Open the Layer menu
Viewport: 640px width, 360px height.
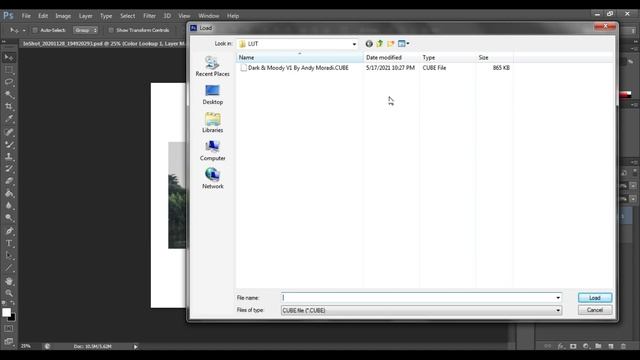click(85, 16)
